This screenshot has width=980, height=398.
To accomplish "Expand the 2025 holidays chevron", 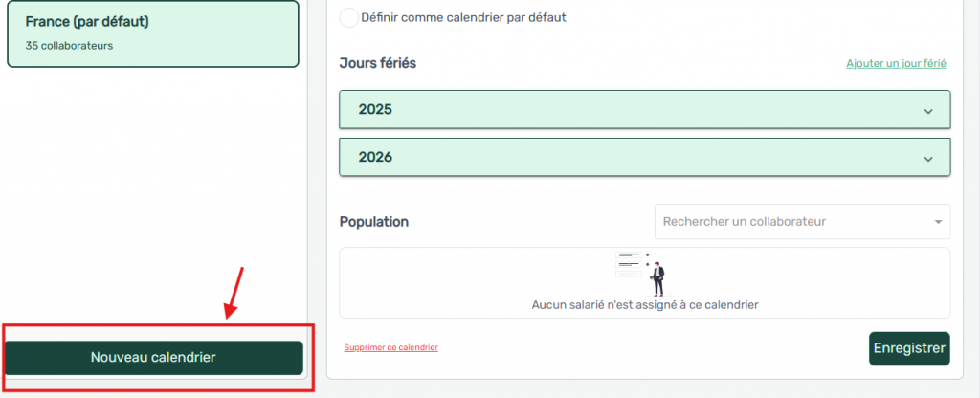I will coord(927,111).
